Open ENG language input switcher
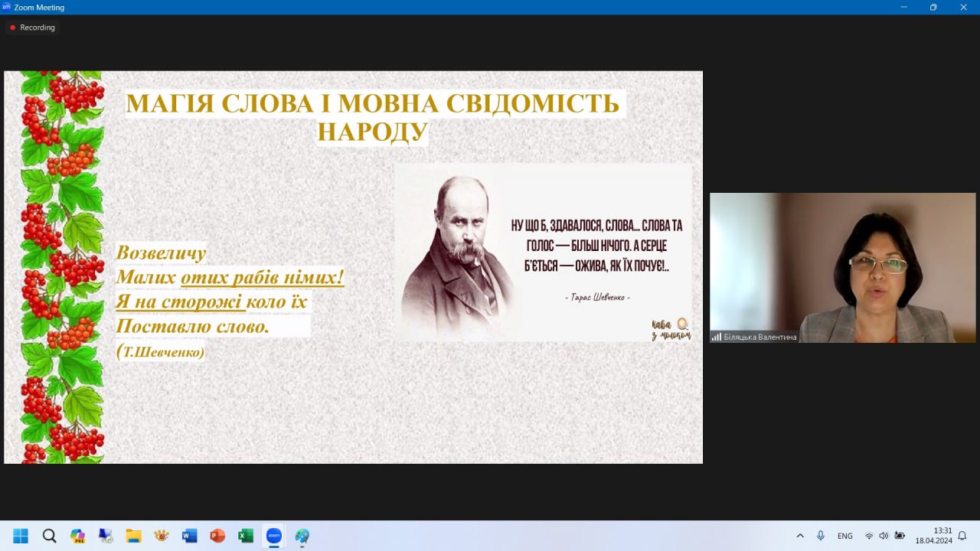 845,536
